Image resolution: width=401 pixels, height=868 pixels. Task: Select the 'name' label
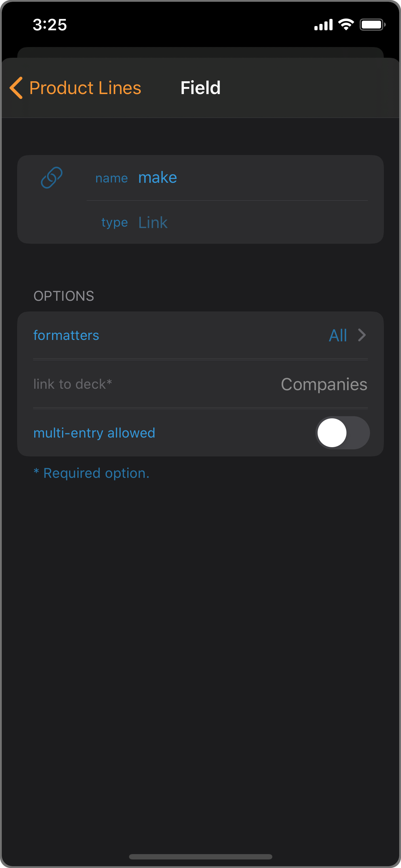pyautogui.click(x=112, y=178)
